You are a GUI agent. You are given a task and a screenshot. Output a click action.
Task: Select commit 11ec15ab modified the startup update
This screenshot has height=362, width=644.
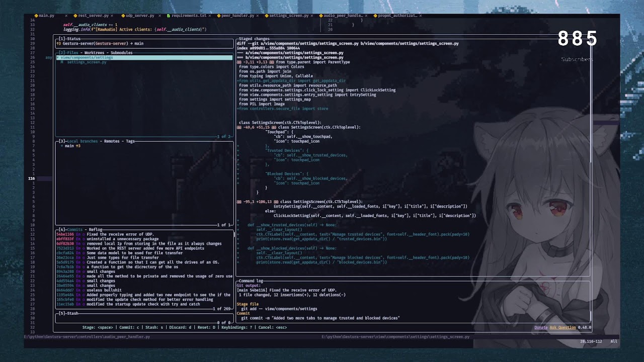[144, 304]
